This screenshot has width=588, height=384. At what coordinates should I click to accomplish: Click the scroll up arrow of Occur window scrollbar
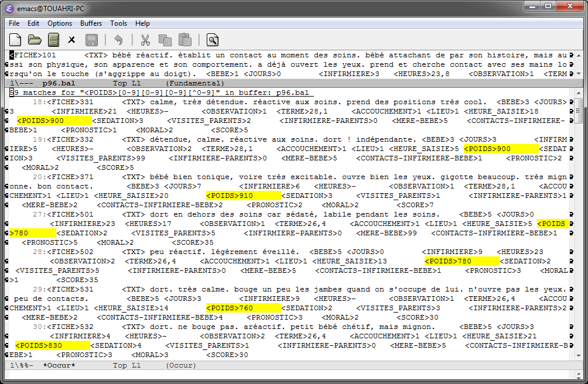[578, 92]
